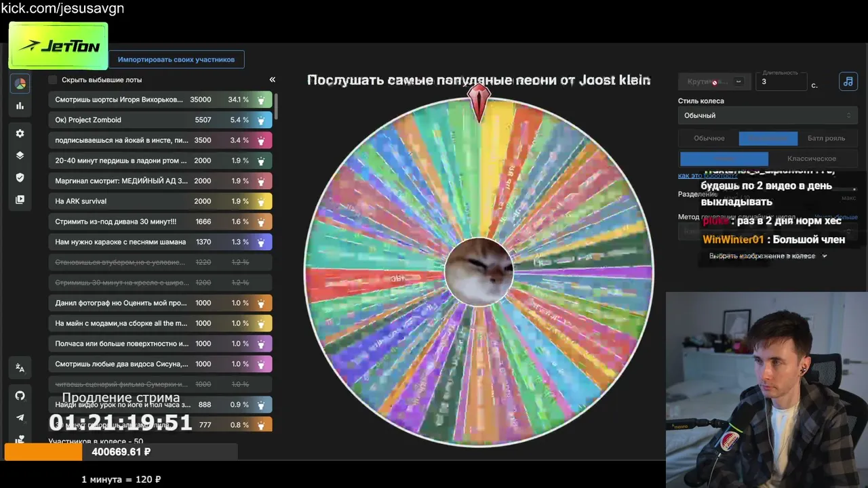
Task: Click lightbulb on 20-40 минут row
Action: tap(261, 161)
